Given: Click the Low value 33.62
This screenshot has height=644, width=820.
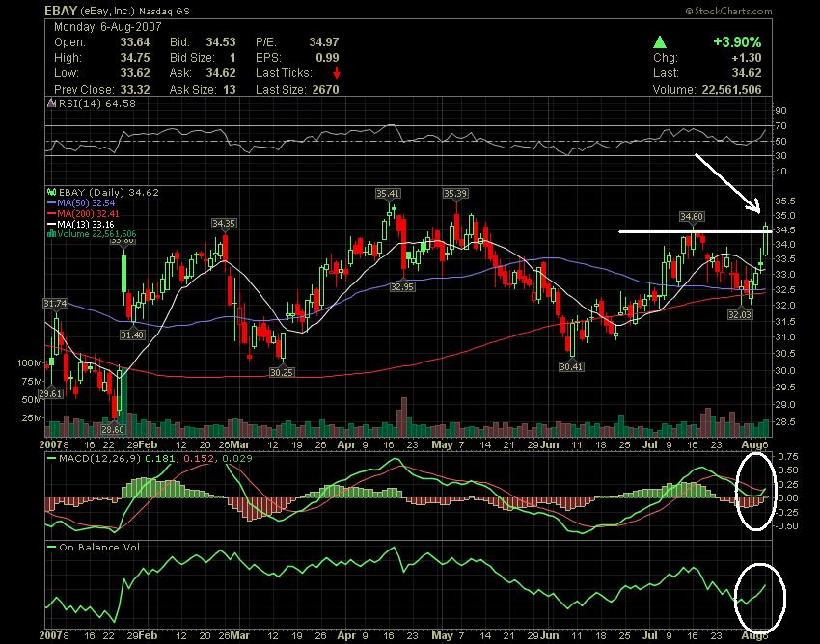Looking at the screenshot, I should click(135, 73).
